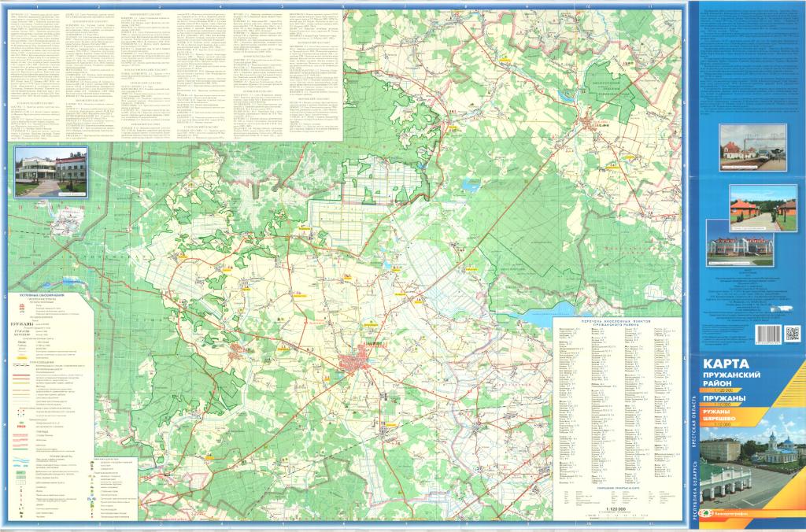The image size is (806, 532).
Task: Open the red-roofed houses photo
Action: coord(763,209)
